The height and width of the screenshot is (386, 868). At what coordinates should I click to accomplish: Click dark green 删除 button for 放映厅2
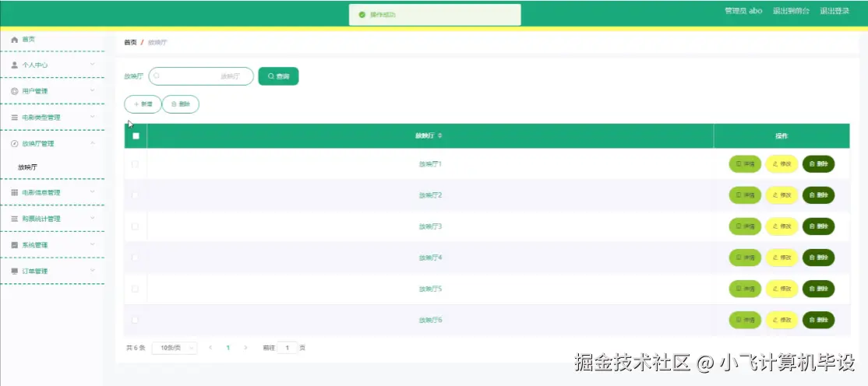[818, 195]
